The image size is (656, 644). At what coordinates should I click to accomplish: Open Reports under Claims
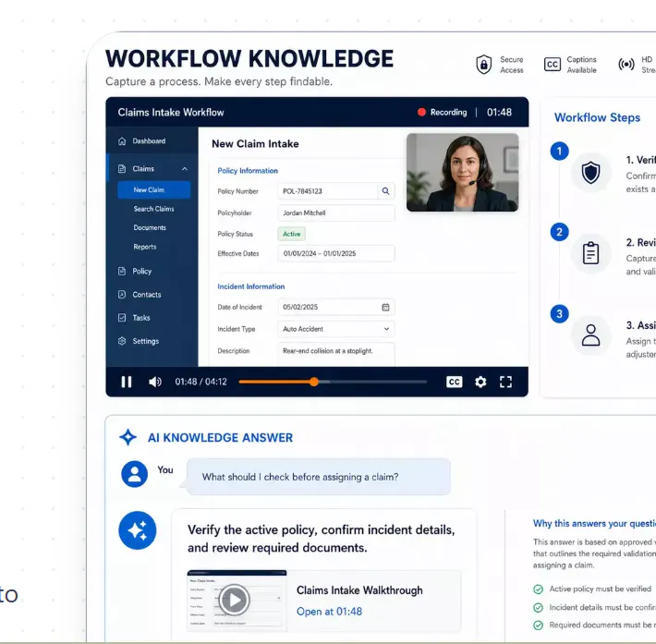click(145, 247)
